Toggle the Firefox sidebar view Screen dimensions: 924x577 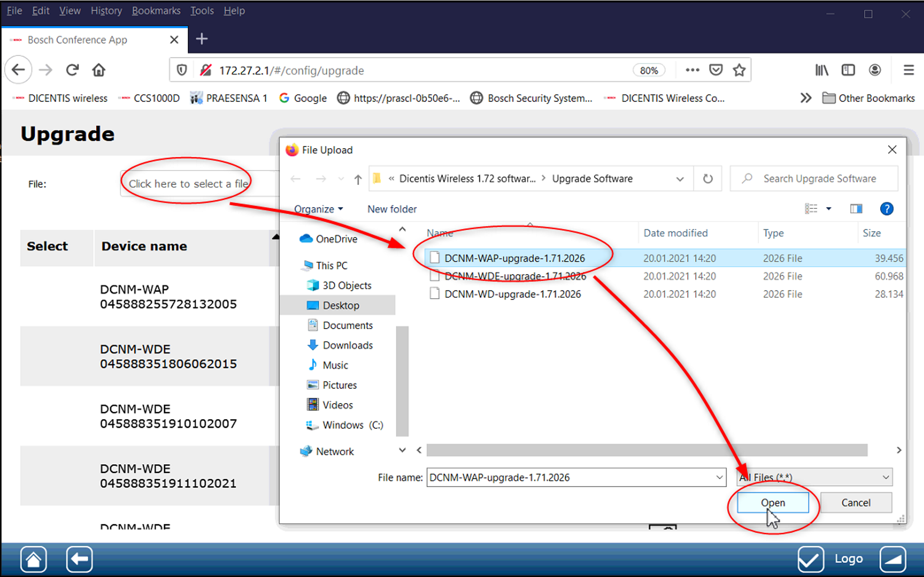pos(848,70)
